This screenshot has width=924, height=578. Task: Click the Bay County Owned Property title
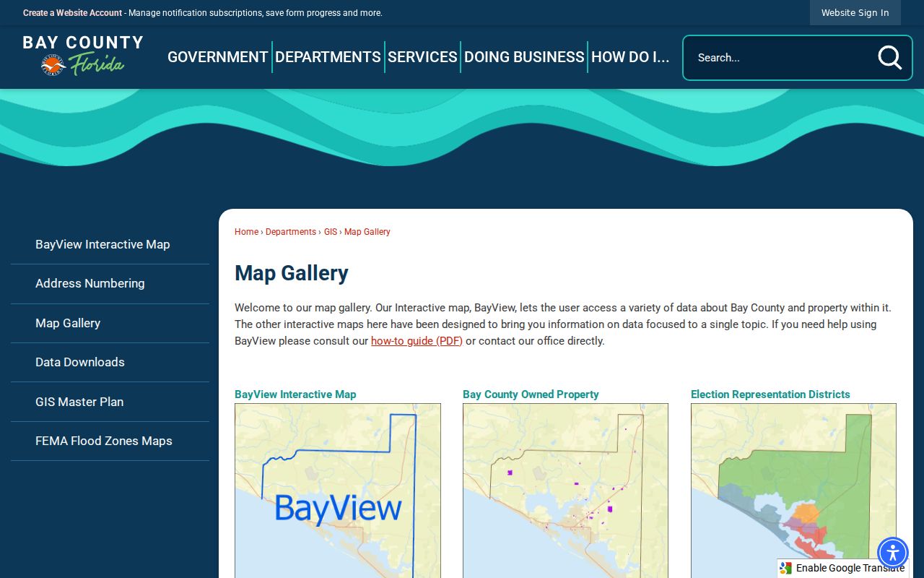[x=531, y=394]
